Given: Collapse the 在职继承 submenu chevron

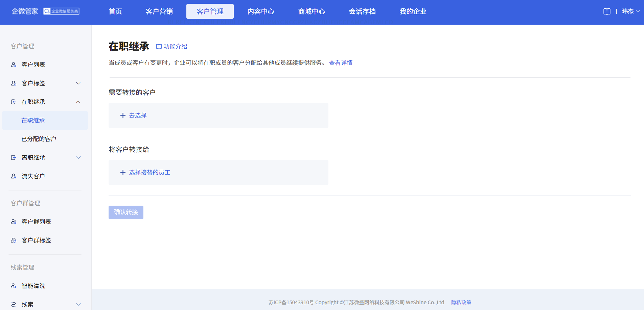Looking at the screenshot, I should 78,102.
